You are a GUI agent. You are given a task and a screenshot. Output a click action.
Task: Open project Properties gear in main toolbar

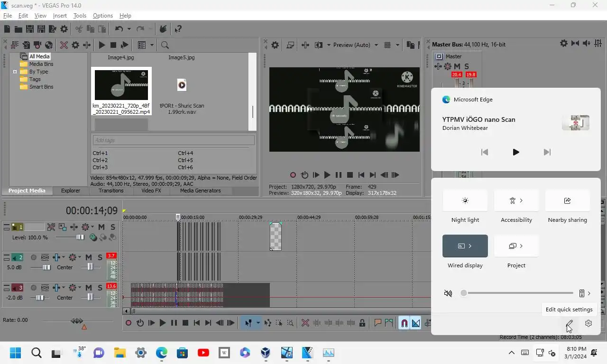(64, 29)
